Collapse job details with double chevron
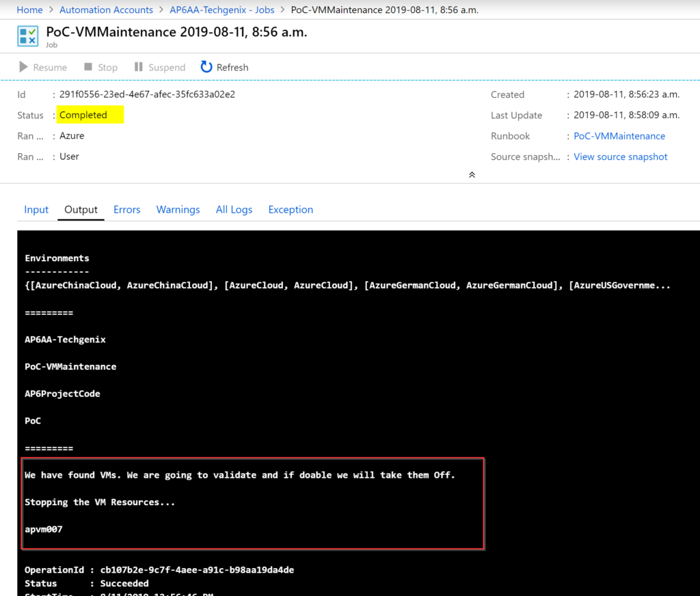This screenshot has height=596, width=700. tap(472, 175)
